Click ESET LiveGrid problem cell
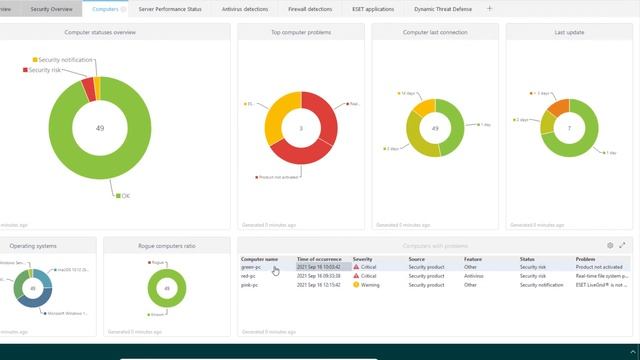The height and width of the screenshot is (360, 640). coord(601,285)
